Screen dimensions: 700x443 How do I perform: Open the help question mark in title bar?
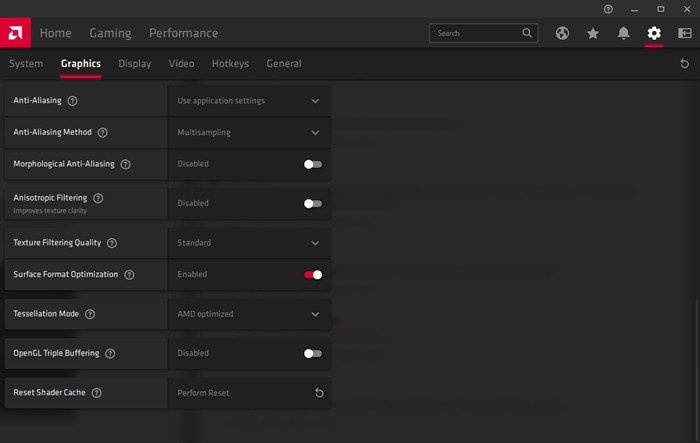608,9
